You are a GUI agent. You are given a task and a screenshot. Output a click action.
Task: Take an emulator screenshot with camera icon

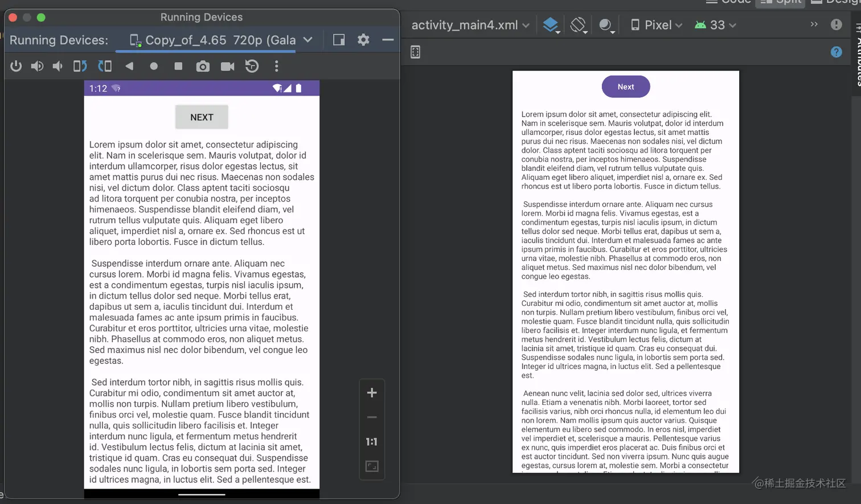[x=203, y=67]
